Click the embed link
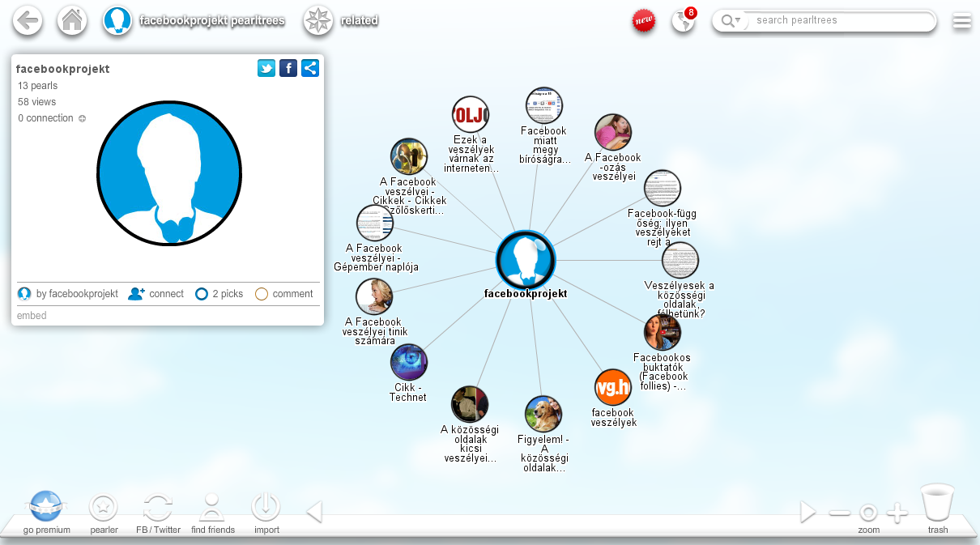The image size is (980, 545). pos(32,316)
